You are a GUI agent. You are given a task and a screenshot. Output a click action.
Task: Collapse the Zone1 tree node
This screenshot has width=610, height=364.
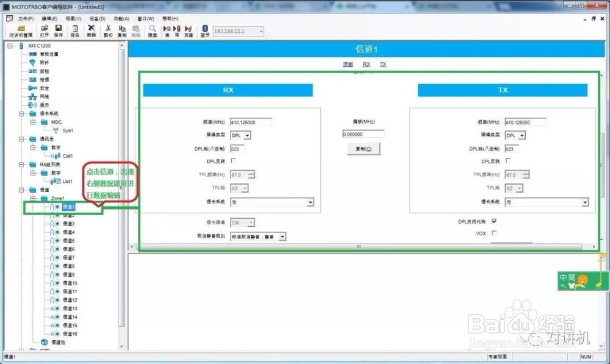tap(33, 198)
